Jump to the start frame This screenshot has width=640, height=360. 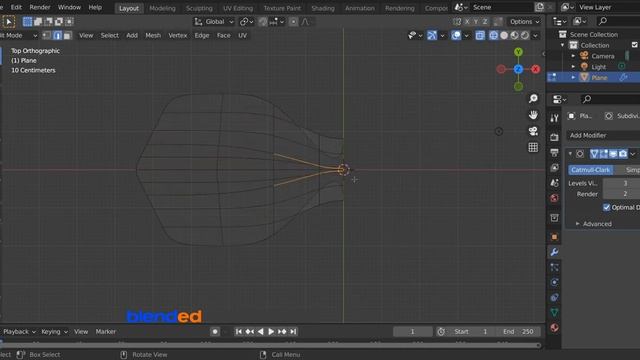pyautogui.click(x=238, y=332)
